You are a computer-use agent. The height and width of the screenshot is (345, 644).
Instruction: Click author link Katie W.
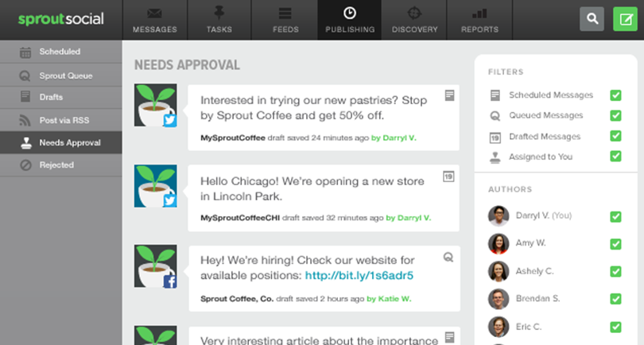click(x=391, y=299)
